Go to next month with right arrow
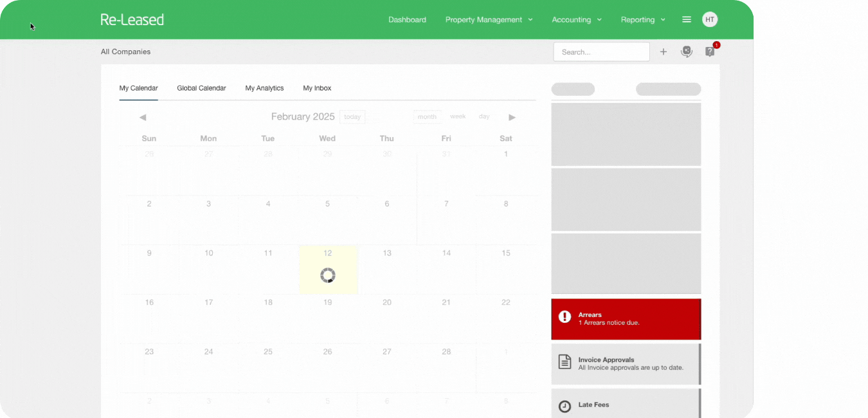Viewport: 868px width, 418px height. 512,117
